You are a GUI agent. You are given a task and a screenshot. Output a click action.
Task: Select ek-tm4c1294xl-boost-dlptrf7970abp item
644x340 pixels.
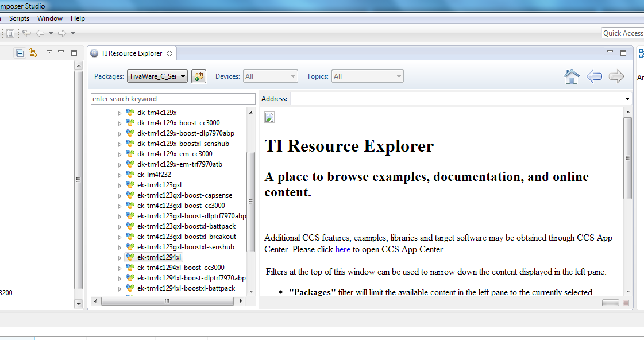(191, 278)
